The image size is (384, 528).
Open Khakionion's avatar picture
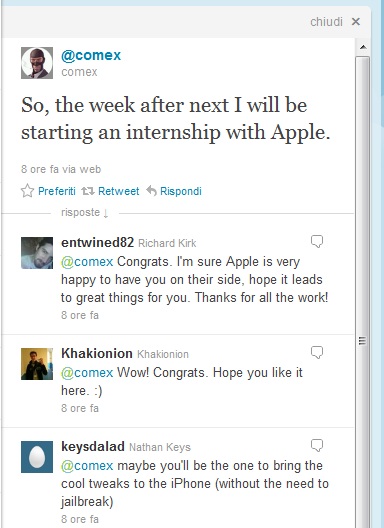point(37,364)
